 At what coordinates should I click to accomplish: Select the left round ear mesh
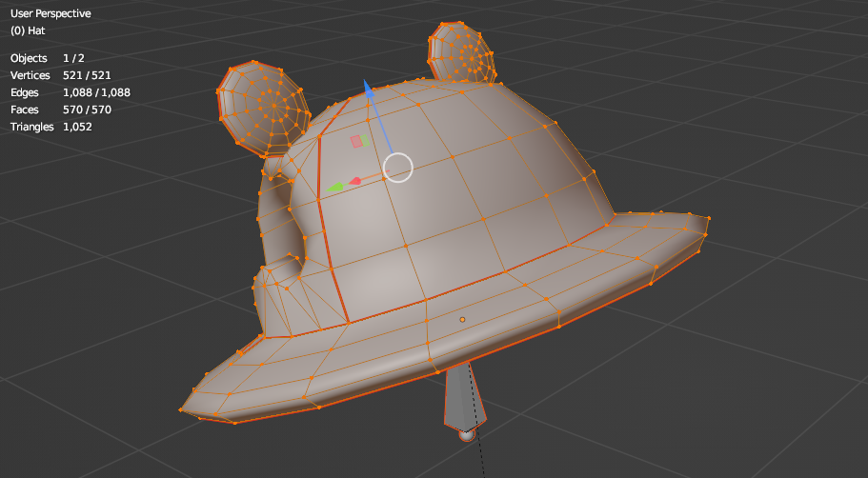point(264,108)
